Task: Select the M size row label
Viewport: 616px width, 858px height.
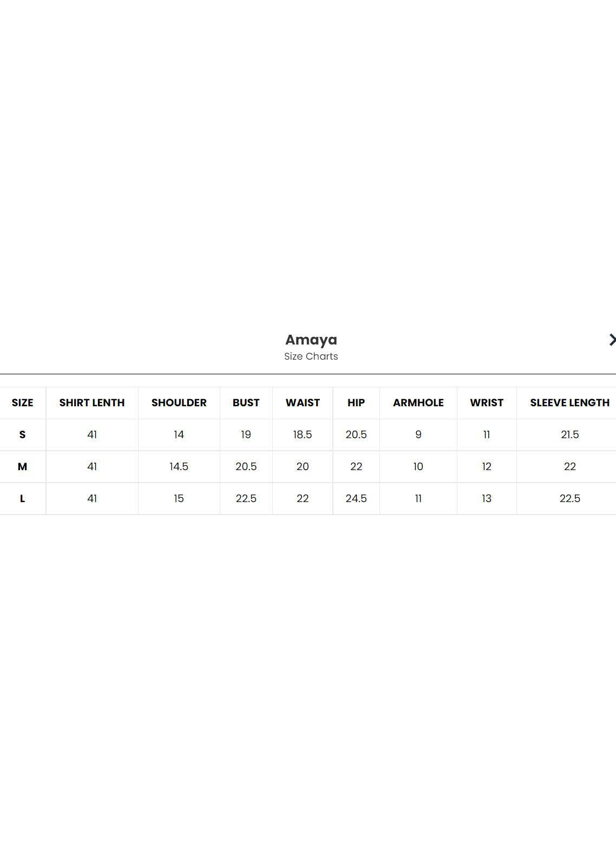Action: pos(22,466)
